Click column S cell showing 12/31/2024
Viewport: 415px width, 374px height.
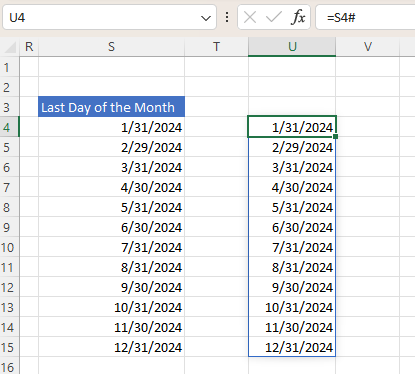click(x=111, y=347)
